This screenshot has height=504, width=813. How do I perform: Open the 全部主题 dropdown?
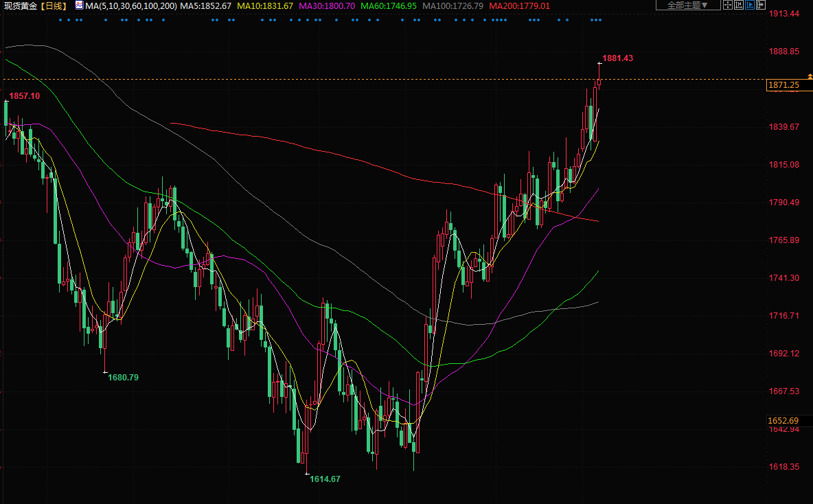[x=688, y=5]
